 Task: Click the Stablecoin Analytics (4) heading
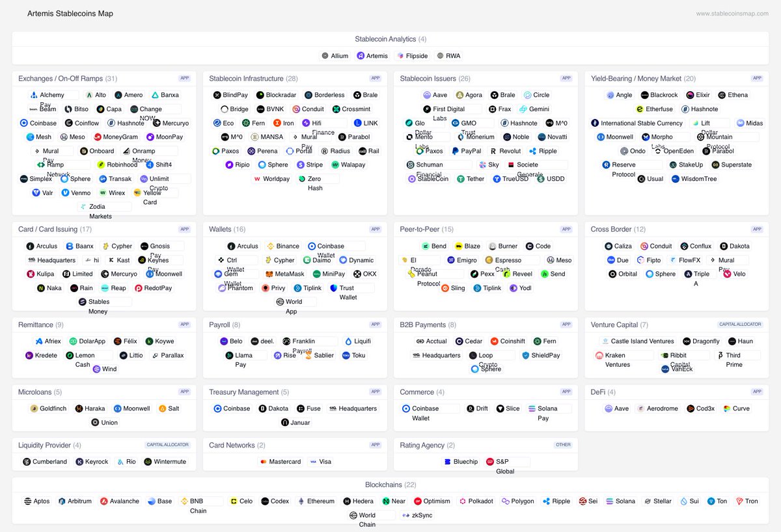click(390, 39)
